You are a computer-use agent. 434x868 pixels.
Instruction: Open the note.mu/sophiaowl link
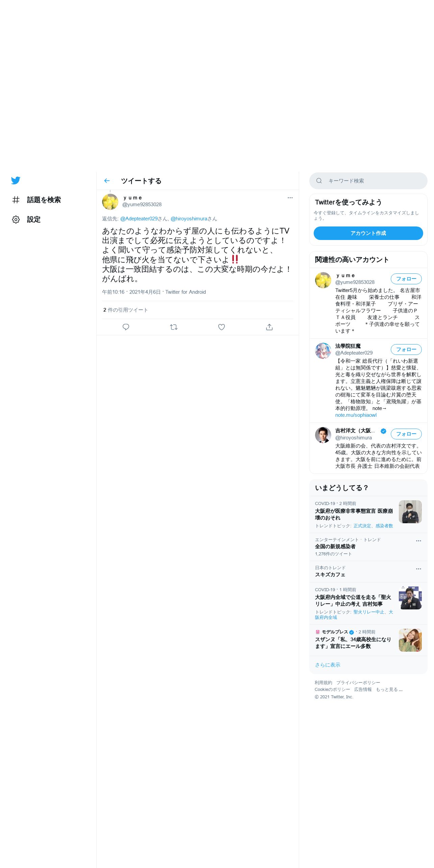[356, 415]
